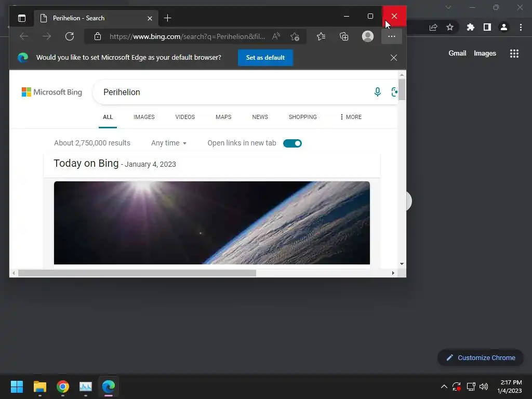Click Customize Chrome button
The height and width of the screenshot is (399, 532).
[481, 357]
